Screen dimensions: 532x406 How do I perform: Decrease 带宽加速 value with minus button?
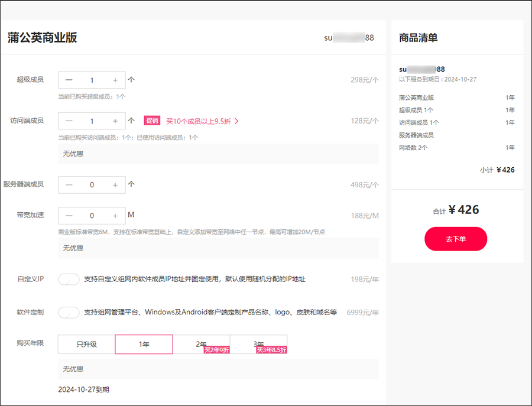coord(69,216)
